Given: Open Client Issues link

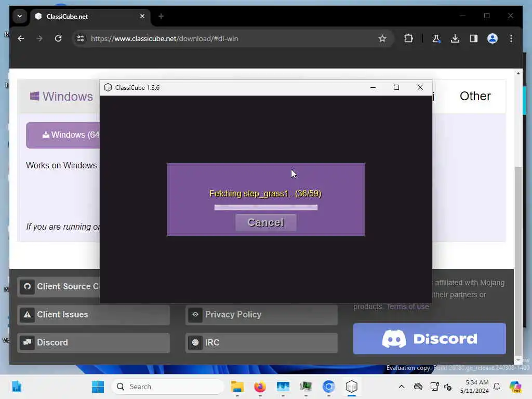Looking at the screenshot, I should click(94, 314).
